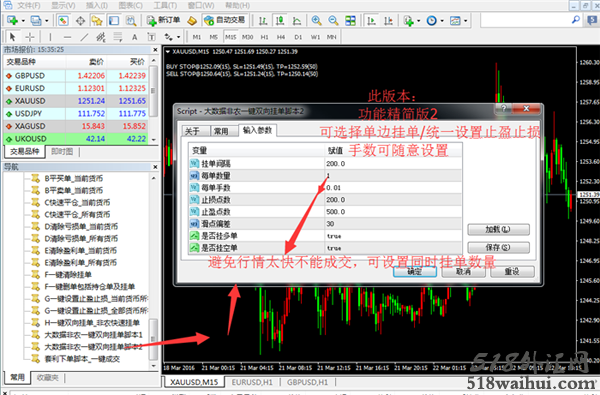600x395 pixels.
Task: Select the crosshair cursor tool
Action: click(x=29, y=37)
